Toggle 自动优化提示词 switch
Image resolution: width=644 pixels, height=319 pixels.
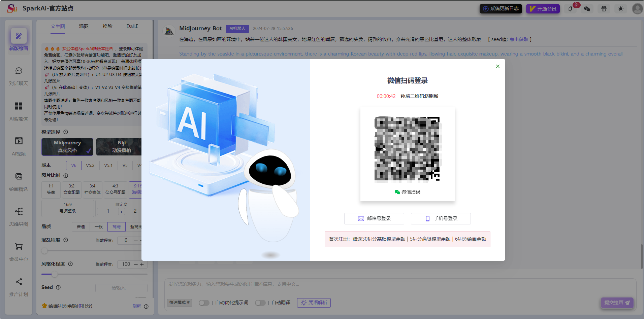click(204, 303)
